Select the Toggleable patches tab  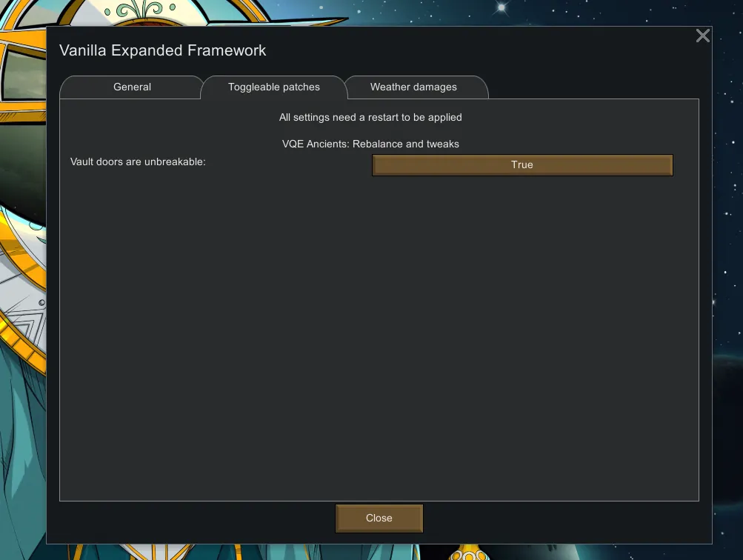click(274, 87)
